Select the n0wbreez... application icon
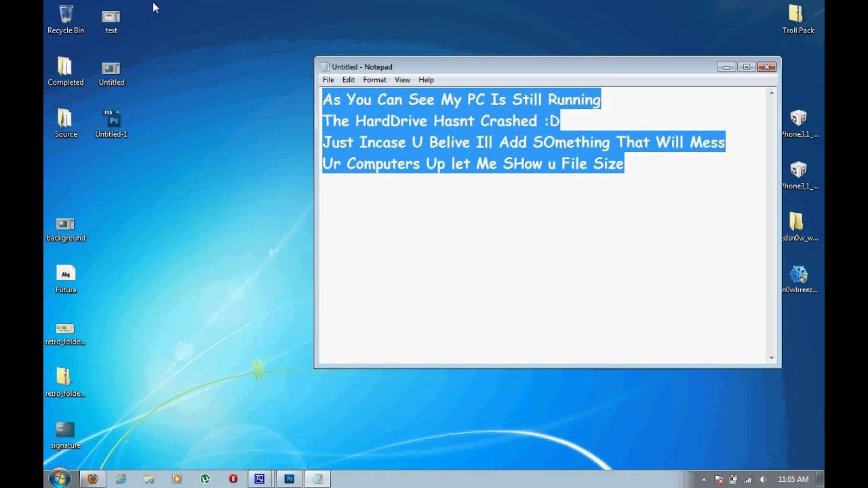The height and width of the screenshot is (488, 868). coord(798,279)
